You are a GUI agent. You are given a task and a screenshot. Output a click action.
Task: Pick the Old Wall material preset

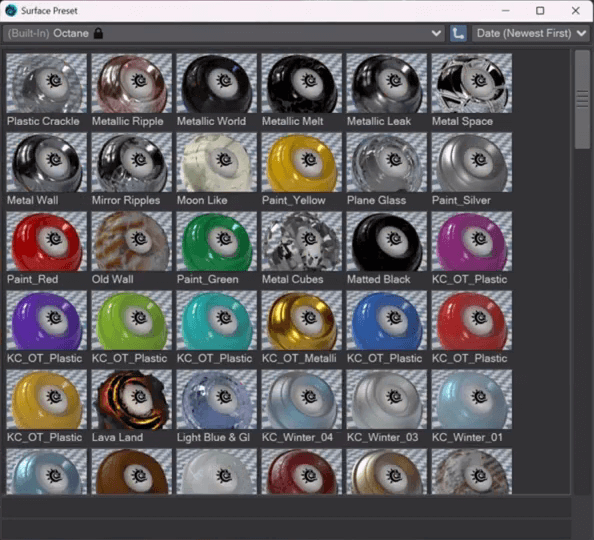click(x=131, y=241)
